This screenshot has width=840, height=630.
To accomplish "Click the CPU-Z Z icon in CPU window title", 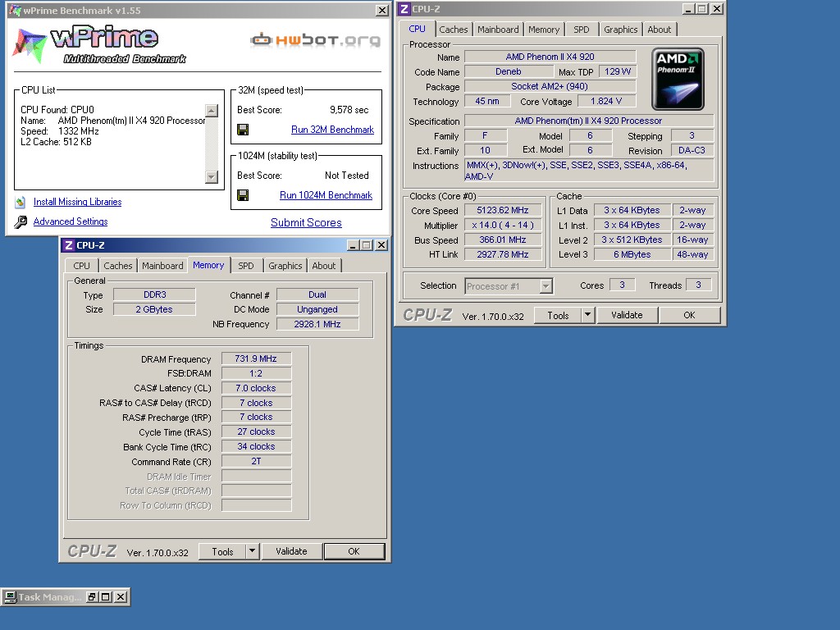I will pyautogui.click(x=404, y=9).
